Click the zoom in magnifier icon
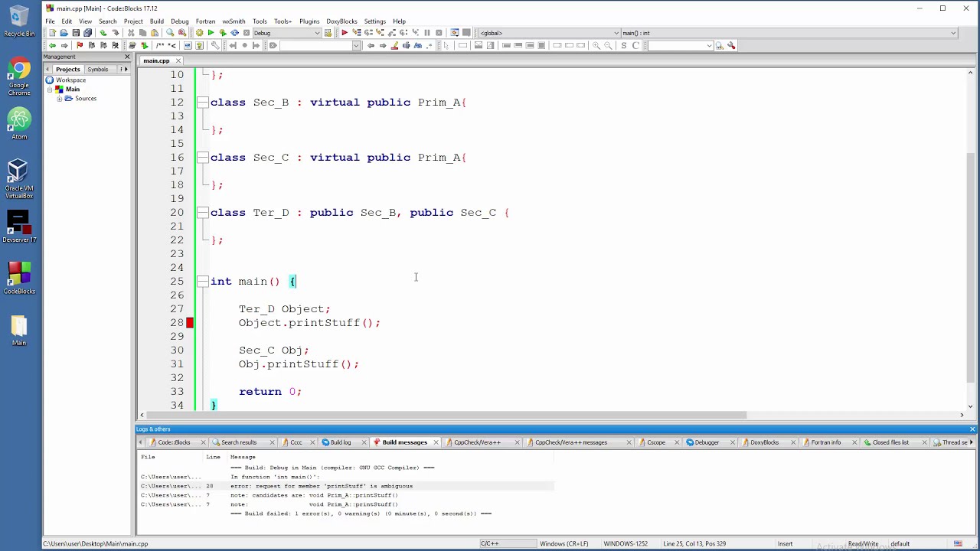980x551 pixels. click(x=596, y=45)
